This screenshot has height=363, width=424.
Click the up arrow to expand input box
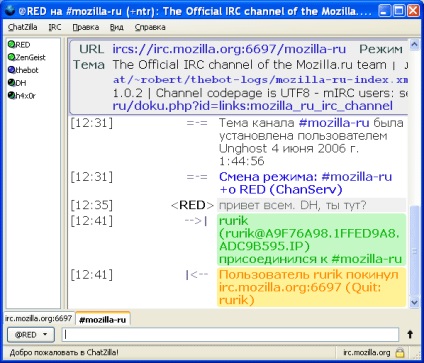click(410, 334)
